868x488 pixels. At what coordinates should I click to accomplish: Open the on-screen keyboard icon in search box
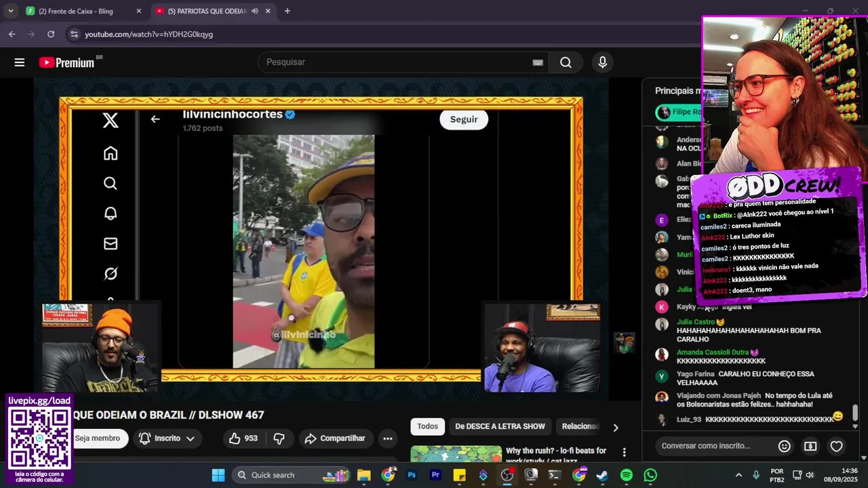click(538, 62)
